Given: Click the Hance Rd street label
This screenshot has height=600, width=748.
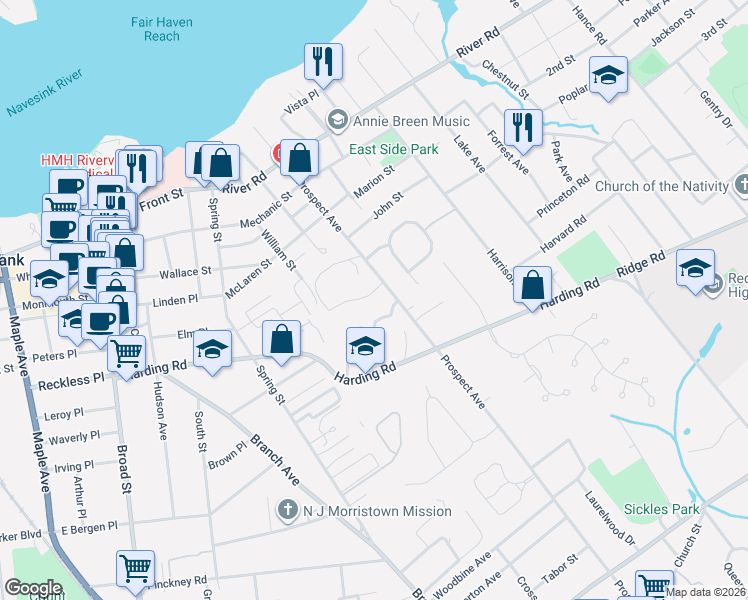Looking at the screenshot, I should pos(589,25).
